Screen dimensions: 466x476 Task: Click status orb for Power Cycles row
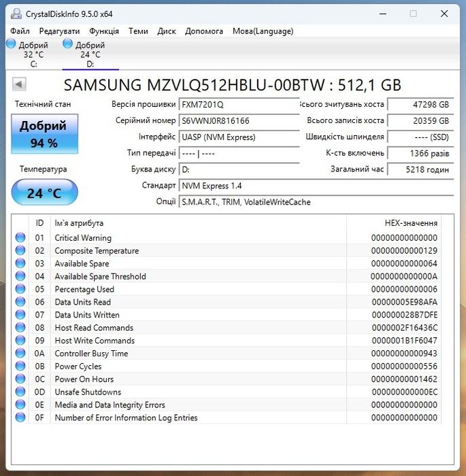point(20,366)
